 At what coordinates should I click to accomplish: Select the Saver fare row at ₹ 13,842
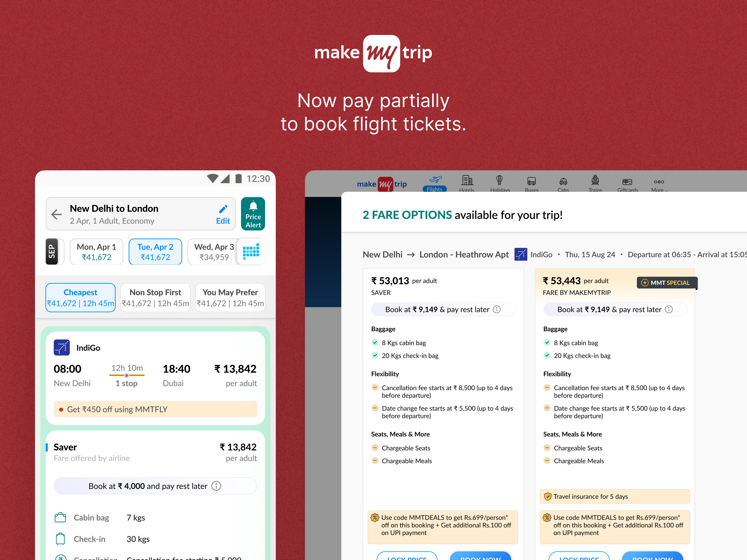click(x=155, y=452)
